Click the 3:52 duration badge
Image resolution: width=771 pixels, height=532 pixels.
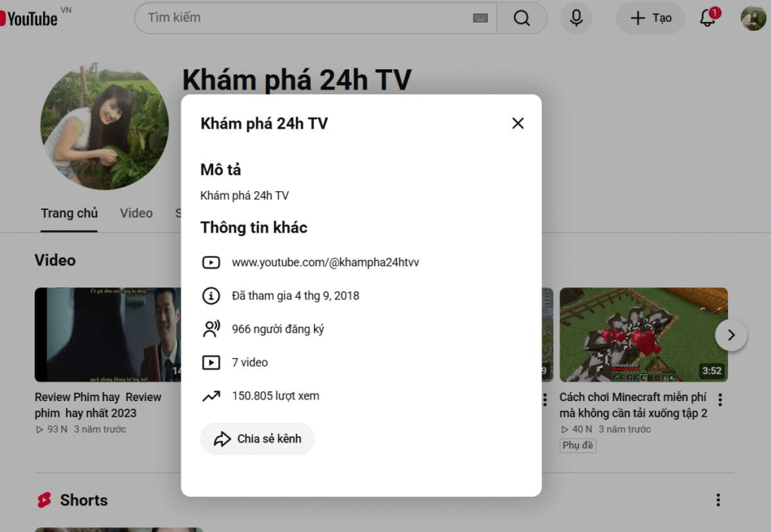click(x=712, y=371)
